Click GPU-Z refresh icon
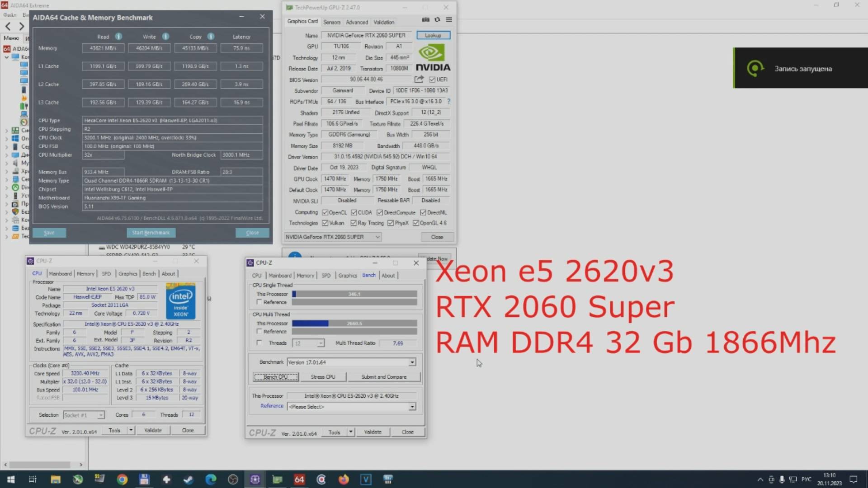Screen dimensions: 868x488 437,20
